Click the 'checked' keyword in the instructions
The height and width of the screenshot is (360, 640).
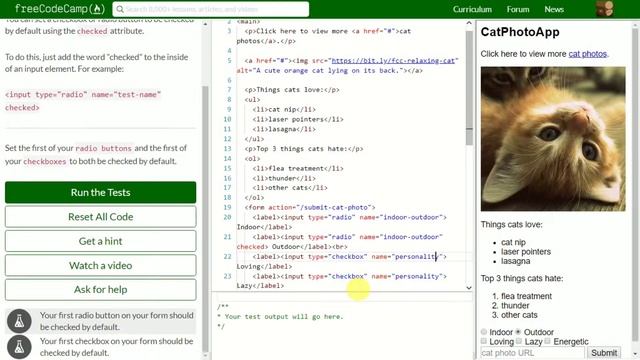[92, 31]
